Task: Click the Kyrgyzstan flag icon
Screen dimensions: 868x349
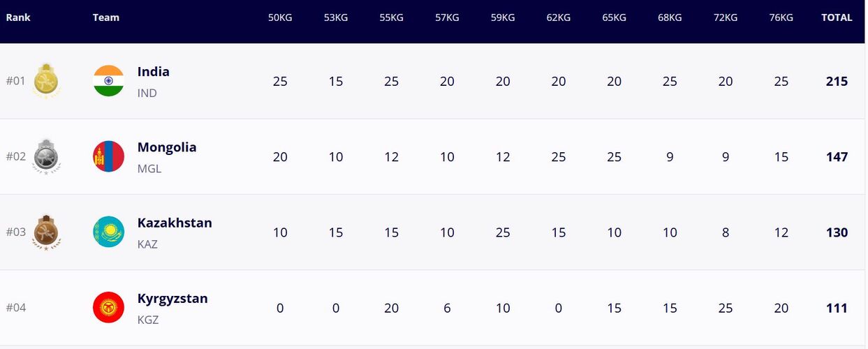Action: (108, 307)
